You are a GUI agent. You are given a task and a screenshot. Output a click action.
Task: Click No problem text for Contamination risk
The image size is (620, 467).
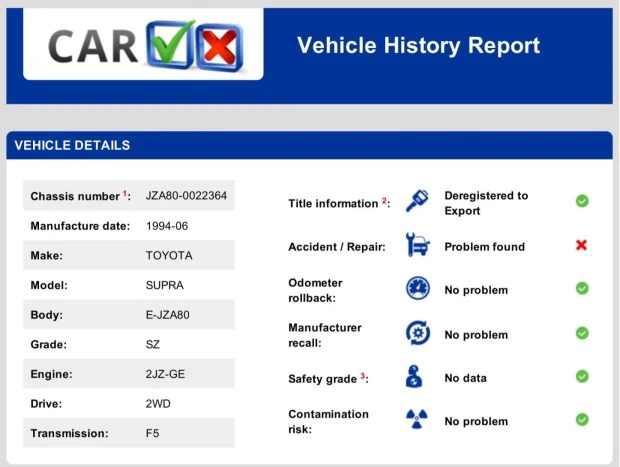click(x=476, y=422)
